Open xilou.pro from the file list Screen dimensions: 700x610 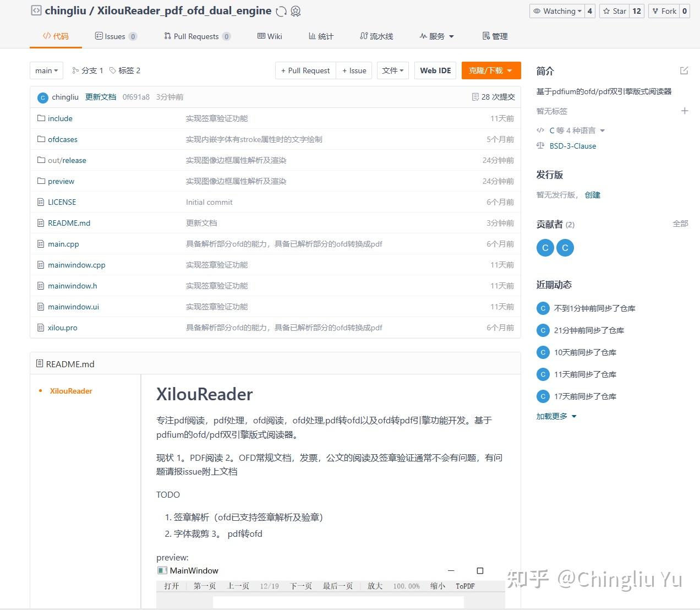[62, 328]
